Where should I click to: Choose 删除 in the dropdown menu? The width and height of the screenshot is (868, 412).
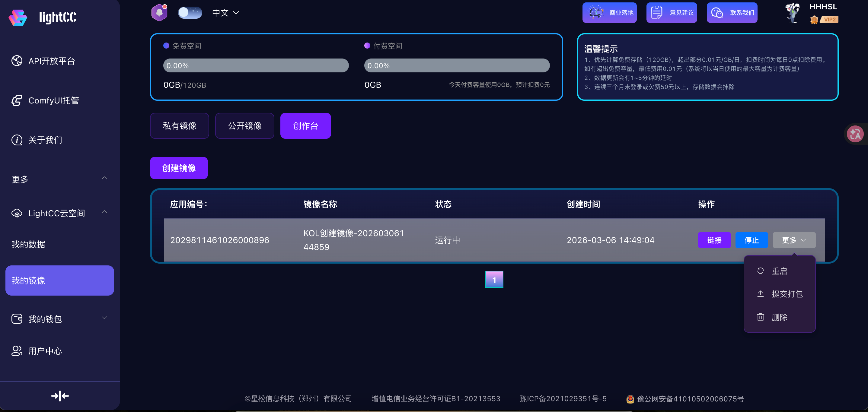tap(779, 317)
